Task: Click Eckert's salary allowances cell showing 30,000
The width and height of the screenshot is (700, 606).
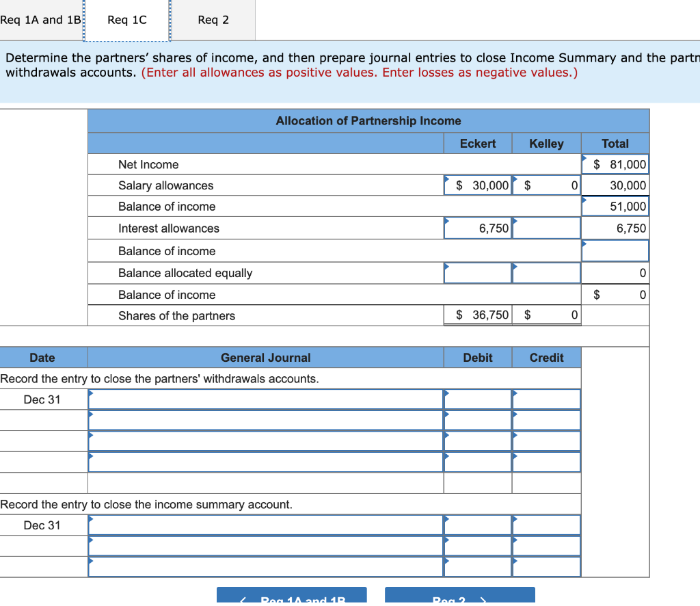Action: (x=477, y=185)
